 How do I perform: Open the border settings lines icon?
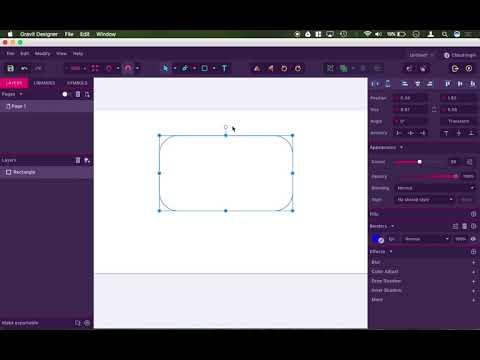pyautogui.click(x=455, y=226)
